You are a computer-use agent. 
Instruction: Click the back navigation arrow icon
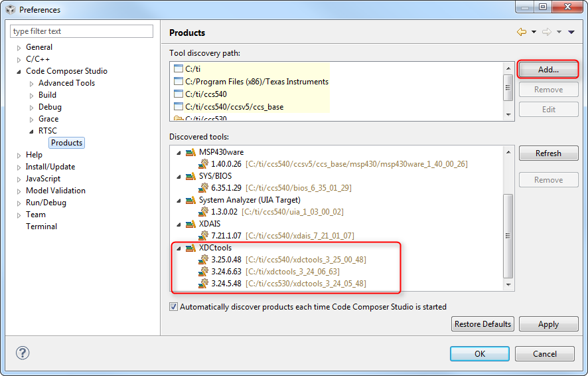click(x=521, y=32)
